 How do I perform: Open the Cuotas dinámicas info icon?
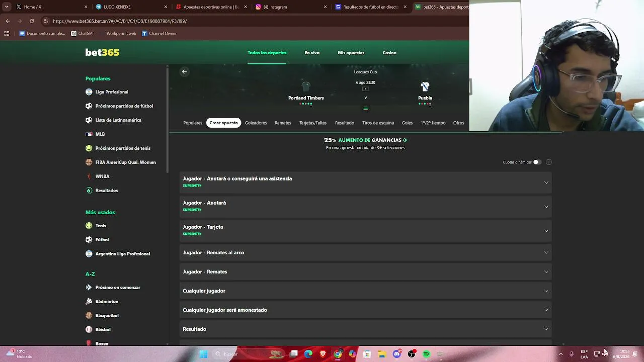tap(548, 162)
